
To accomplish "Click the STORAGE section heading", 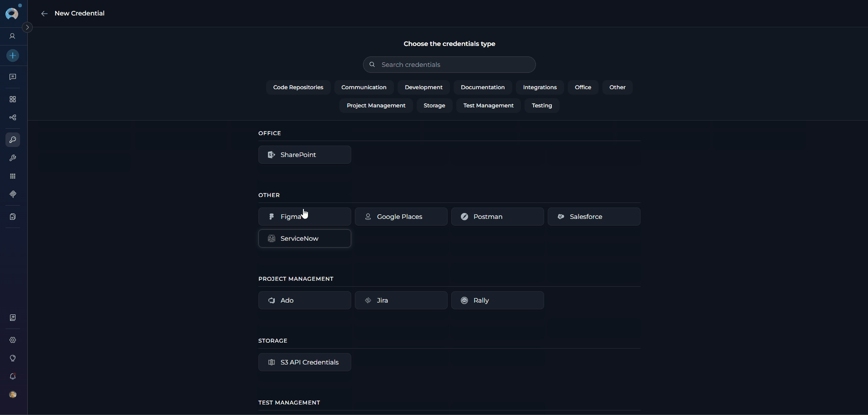I will (x=273, y=341).
